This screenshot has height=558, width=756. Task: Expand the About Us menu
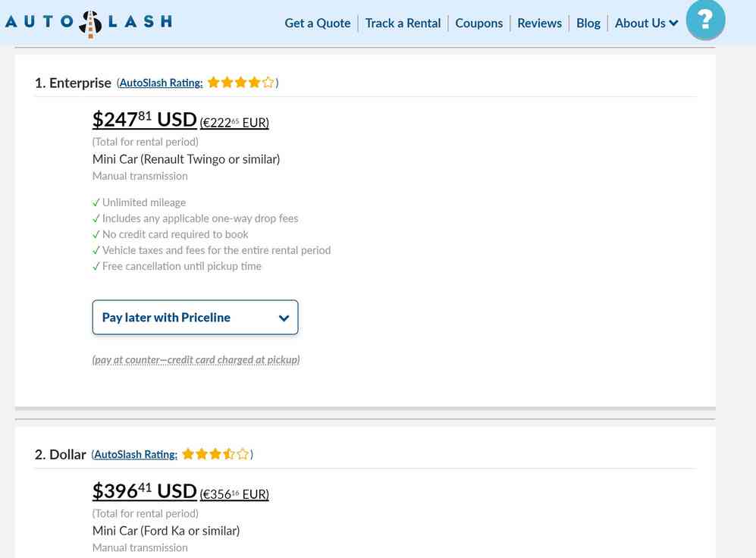tap(647, 24)
